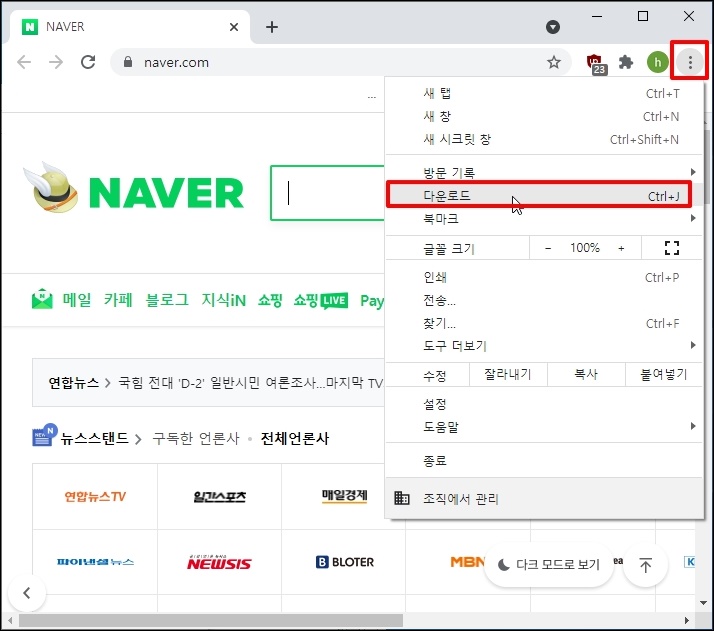Open the 매일경제 publisher tile
This screenshot has width=714, height=631.
point(344,495)
